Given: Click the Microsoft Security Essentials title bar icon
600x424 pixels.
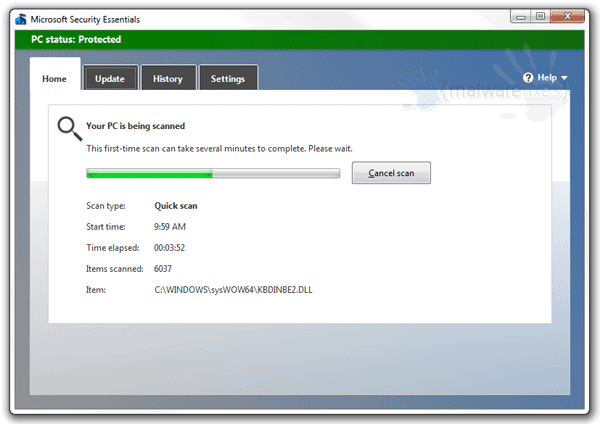Looking at the screenshot, I should click(21, 19).
